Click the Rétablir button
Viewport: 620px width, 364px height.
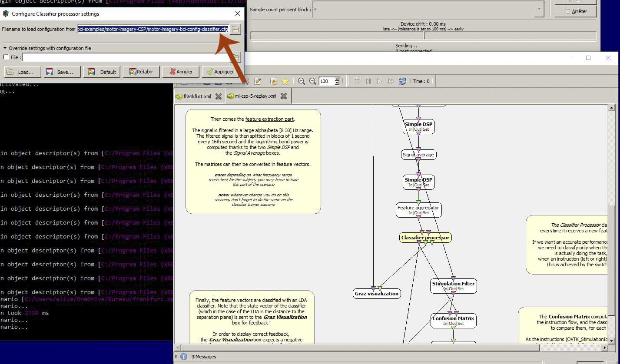pos(141,72)
